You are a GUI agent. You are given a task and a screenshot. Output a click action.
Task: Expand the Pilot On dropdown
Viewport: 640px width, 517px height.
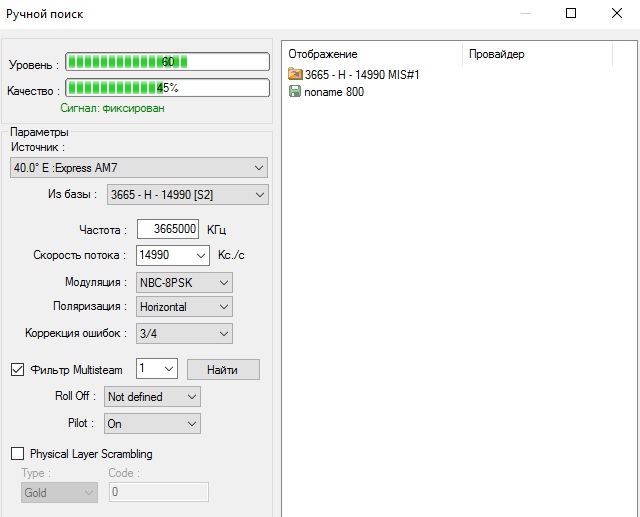pos(152,424)
